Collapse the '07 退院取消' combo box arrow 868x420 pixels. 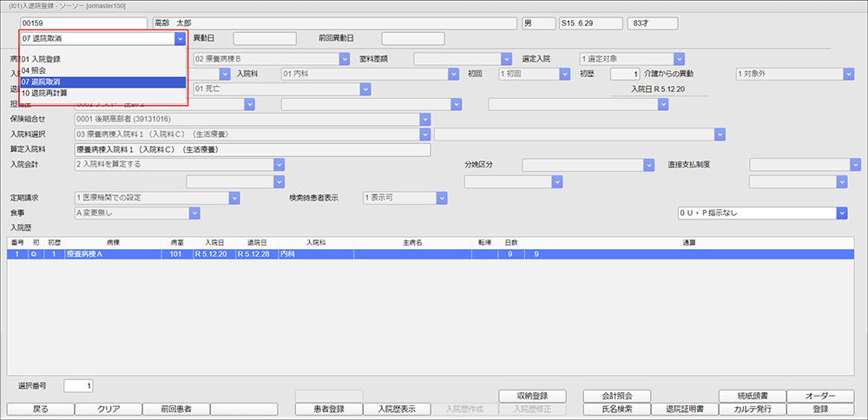[180, 39]
